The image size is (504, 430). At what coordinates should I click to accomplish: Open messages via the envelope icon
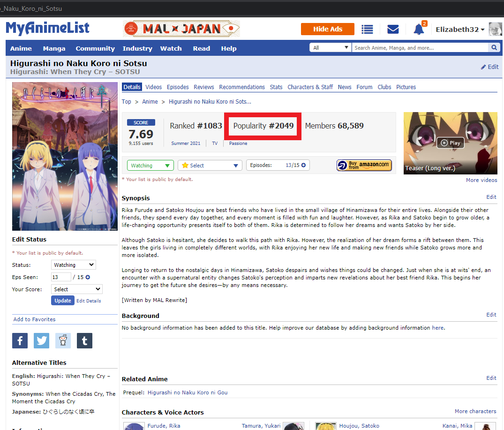[x=393, y=29]
